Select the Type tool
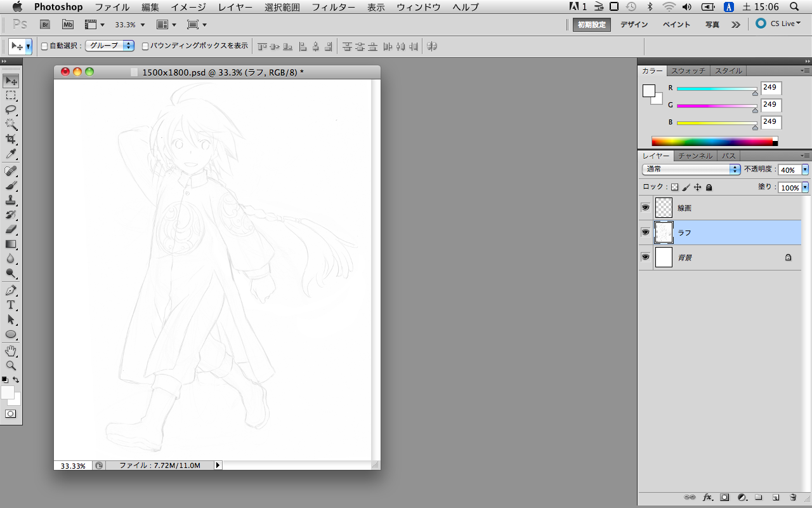Viewport: 812px width, 508px height. 11,305
